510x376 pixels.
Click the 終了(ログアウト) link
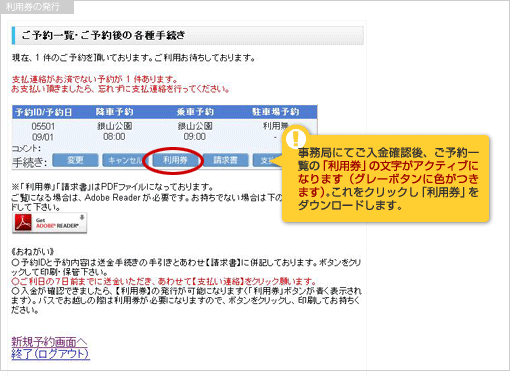tap(50, 354)
